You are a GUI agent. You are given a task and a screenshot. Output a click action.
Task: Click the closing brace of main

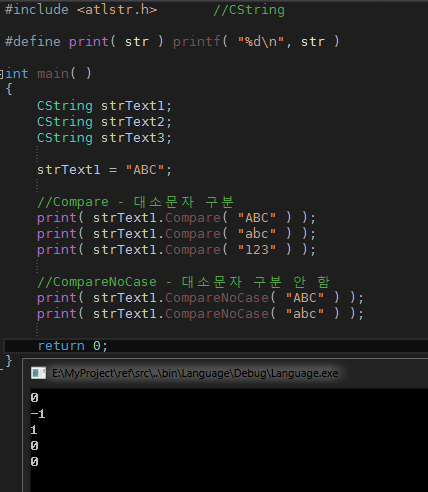tap(9, 361)
